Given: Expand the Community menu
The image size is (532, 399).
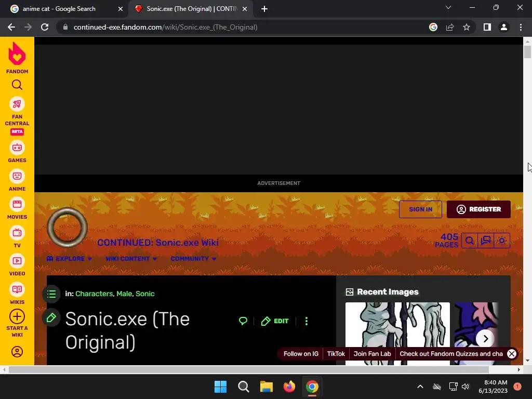Looking at the screenshot, I should pyautogui.click(x=193, y=259).
